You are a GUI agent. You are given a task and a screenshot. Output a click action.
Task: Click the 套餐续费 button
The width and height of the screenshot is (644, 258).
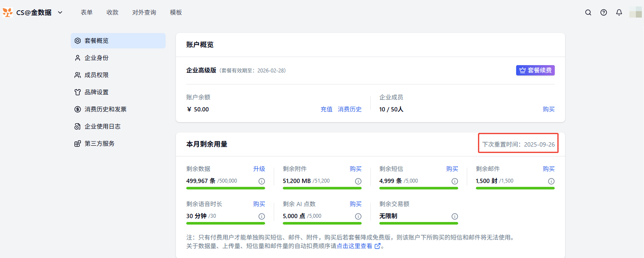tap(535, 70)
